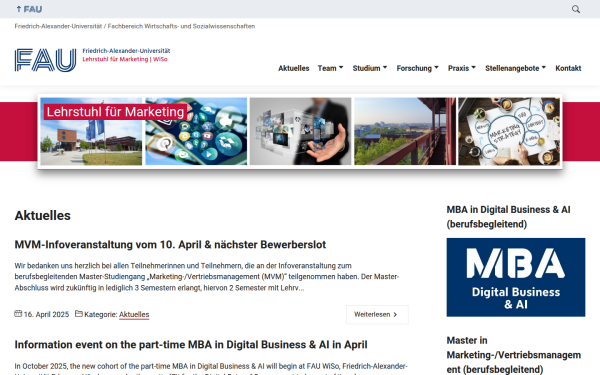Click the Friedrich-Alexander-Universität breadcrumb link

(58, 26)
